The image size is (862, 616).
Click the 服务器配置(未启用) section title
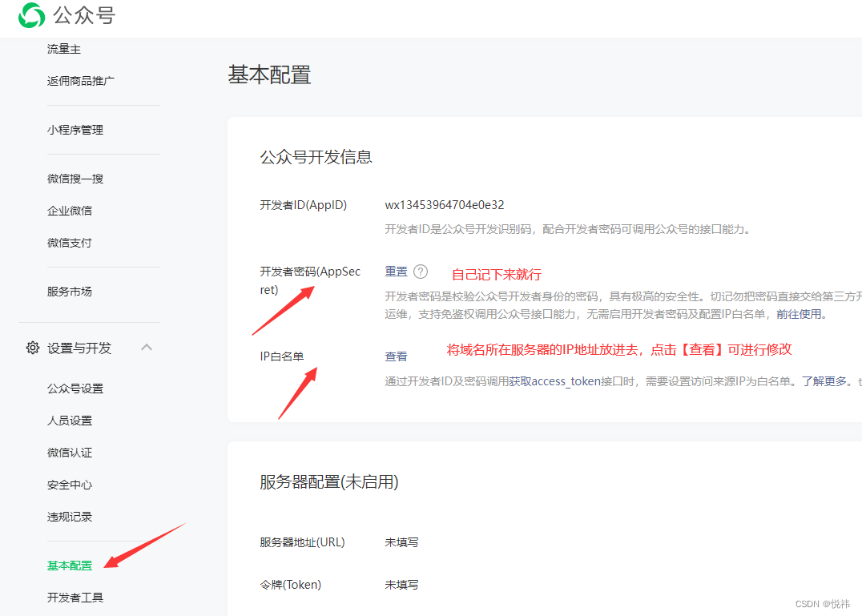point(329,482)
